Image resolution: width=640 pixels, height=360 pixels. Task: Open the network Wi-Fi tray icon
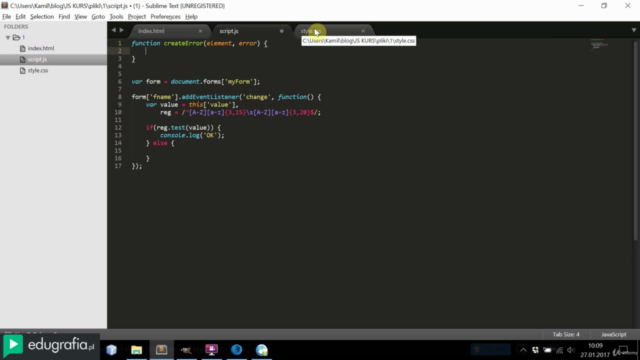click(560, 350)
